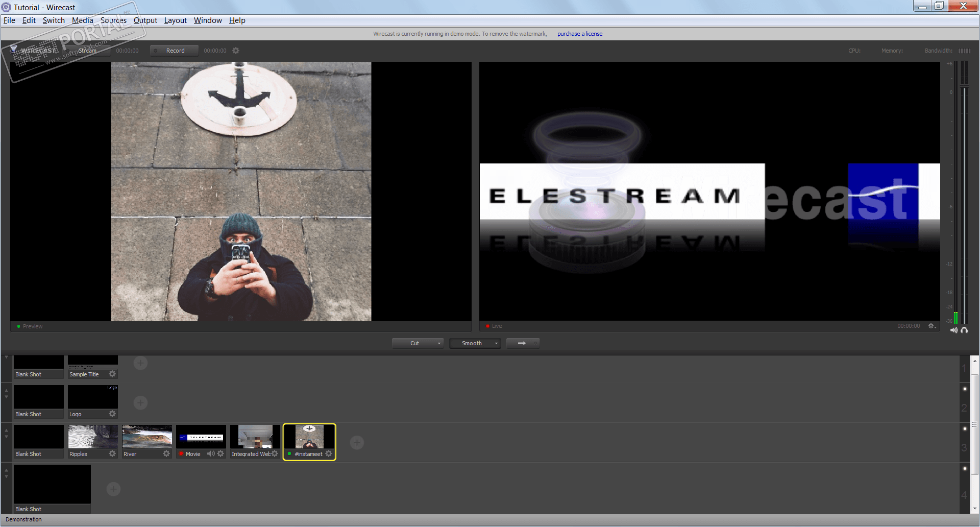Select the Logo shot thumbnail
The image size is (980, 527).
tap(93, 397)
